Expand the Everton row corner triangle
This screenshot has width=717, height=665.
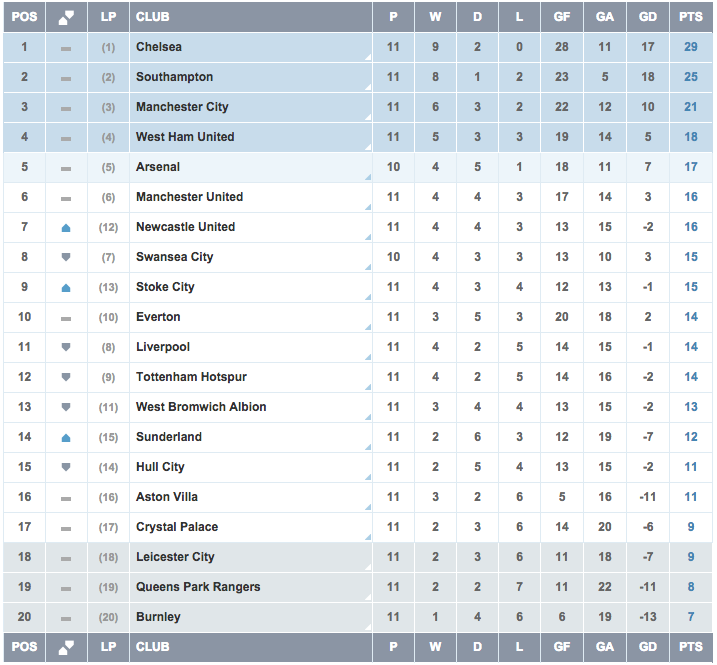coord(369,327)
